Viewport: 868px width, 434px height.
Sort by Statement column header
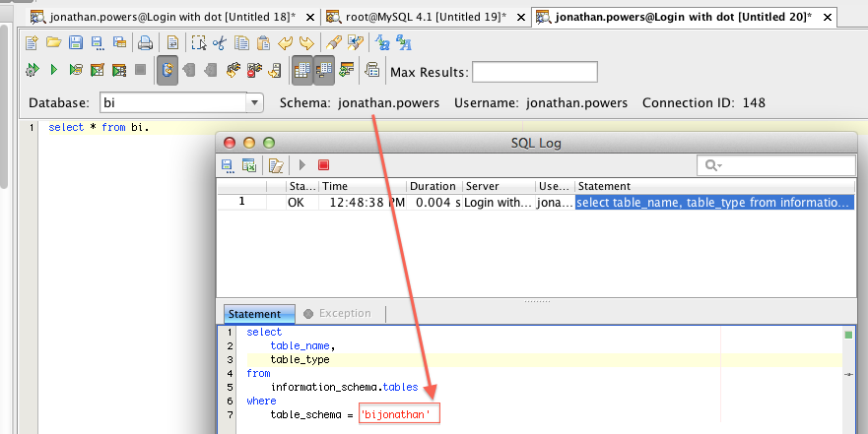[x=714, y=186]
